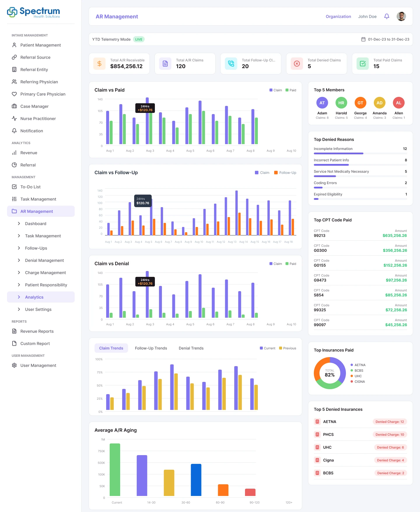Select Adam's AT member avatar
Image resolution: width=420 pixels, height=512 pixels.
point(322,103)
